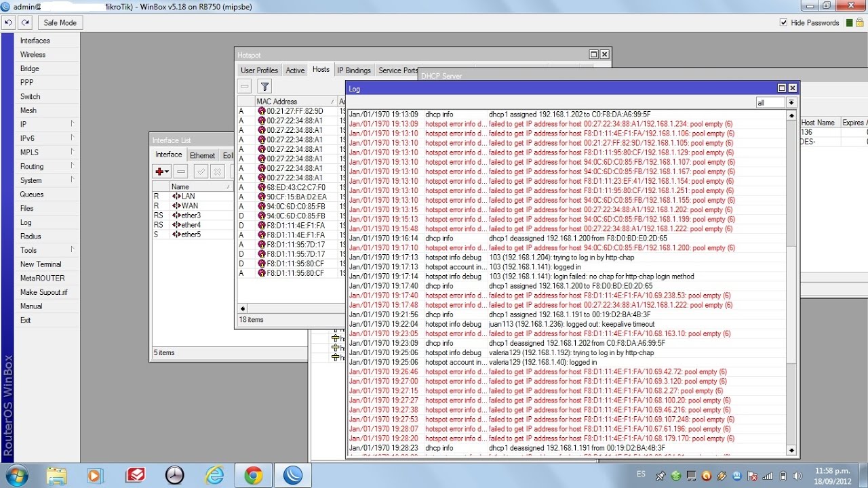
Task: Expand the System submenu arrow
Action: (x=73, y=180)
